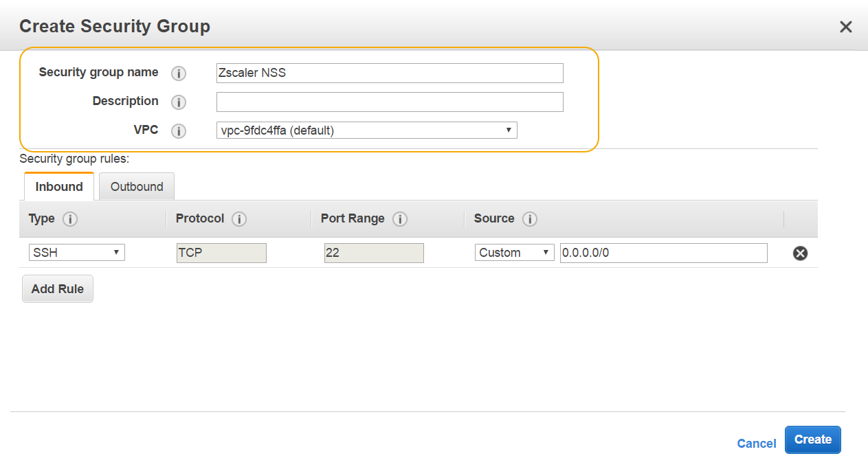The width and height of the screenshot is (868, 467).
Task: Click info icon in Type column header
Action: (x=70, y=219)
